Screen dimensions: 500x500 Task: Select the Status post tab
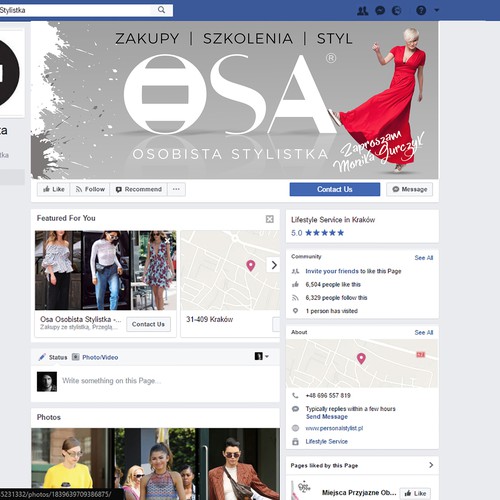53,357
